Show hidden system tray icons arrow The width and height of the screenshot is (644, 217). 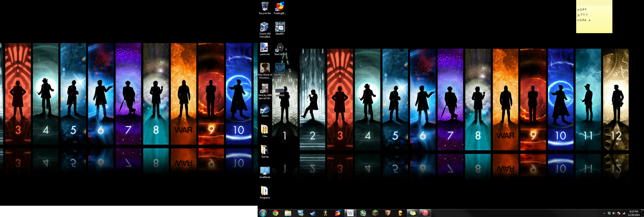coord(604,213)
